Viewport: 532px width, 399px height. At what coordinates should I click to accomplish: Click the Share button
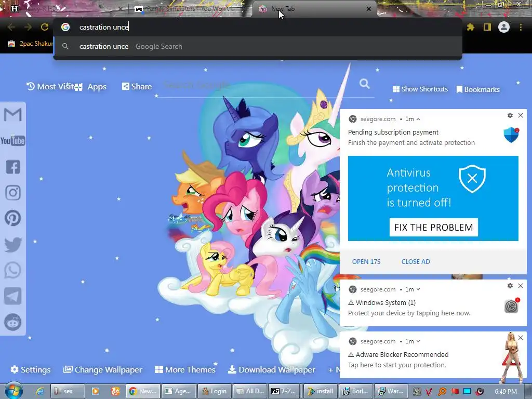137,87
